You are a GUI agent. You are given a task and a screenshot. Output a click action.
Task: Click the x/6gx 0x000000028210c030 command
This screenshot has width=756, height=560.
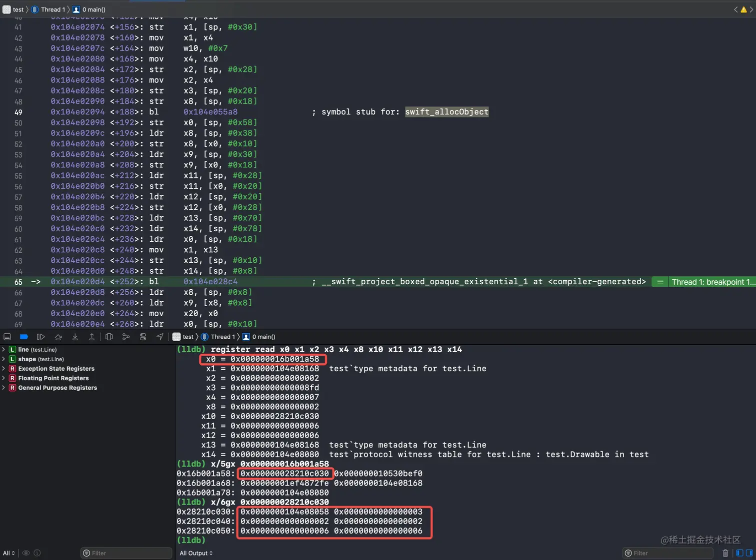pyautogui.click(x=270, y=502)
